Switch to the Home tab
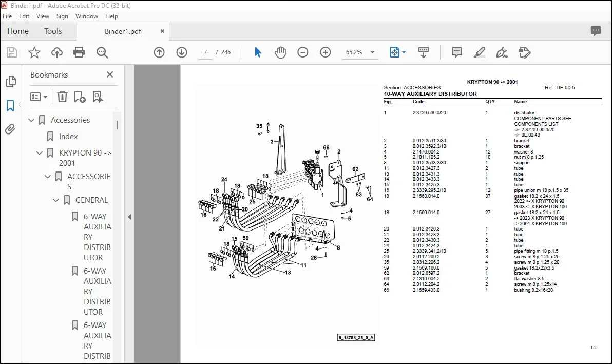The width and height of the screenshot is (612, 364). point(18,31)
